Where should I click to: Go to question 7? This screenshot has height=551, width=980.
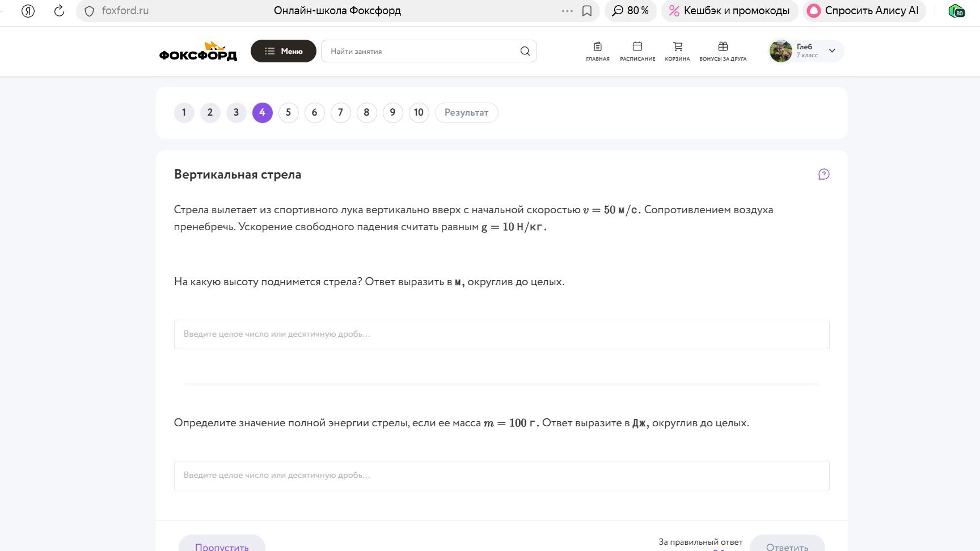pos(340,112)
